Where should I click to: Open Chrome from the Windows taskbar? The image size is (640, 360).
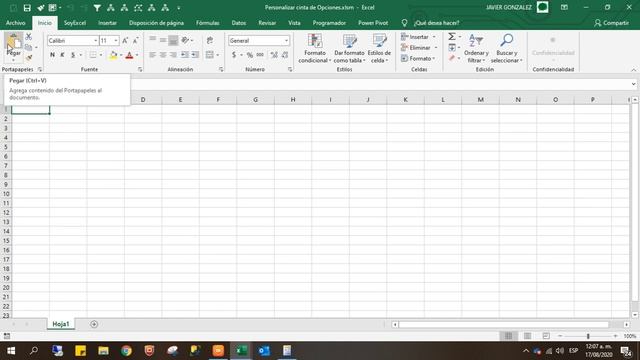pos(127,351)
